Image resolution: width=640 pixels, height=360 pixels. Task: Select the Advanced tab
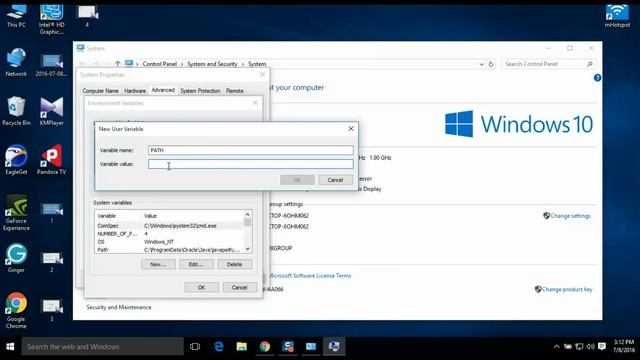(163, 90)
